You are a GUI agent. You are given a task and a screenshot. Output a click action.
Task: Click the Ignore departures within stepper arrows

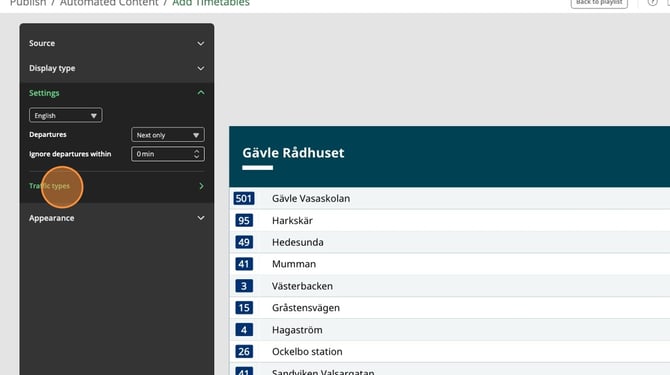click(197, 154)
